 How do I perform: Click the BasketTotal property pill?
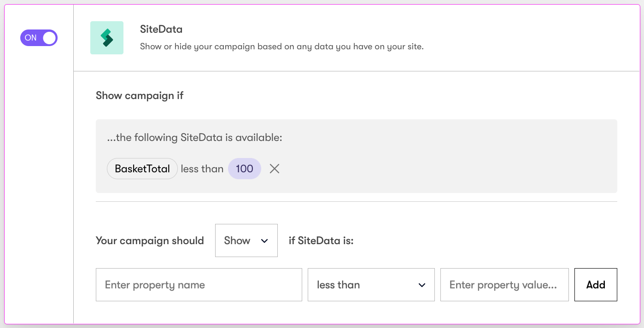[142, 169]
